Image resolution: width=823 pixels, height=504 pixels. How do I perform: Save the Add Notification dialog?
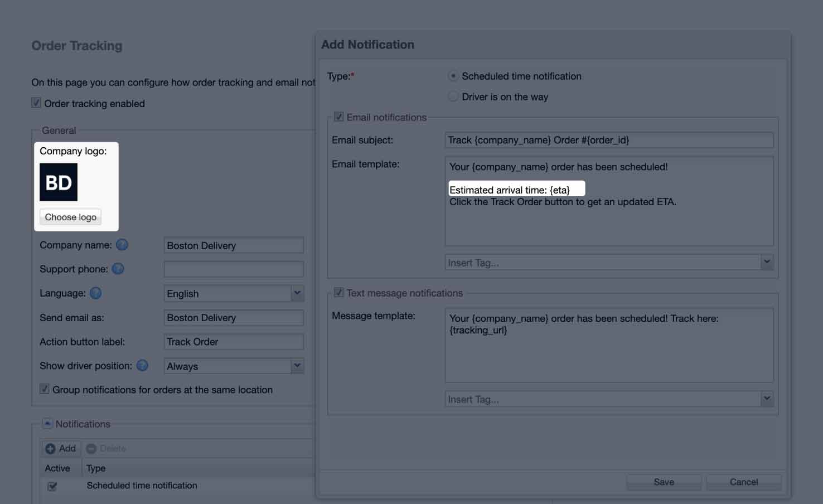664,482
